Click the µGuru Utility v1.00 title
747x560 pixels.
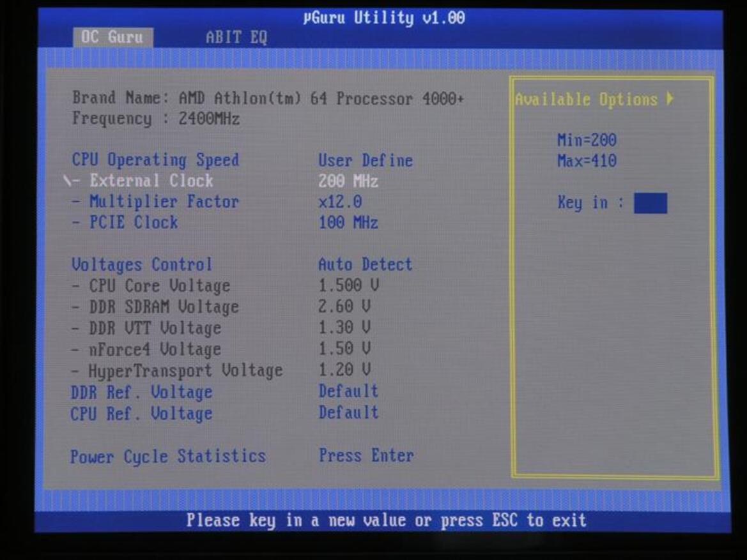[x=384, y=18]
